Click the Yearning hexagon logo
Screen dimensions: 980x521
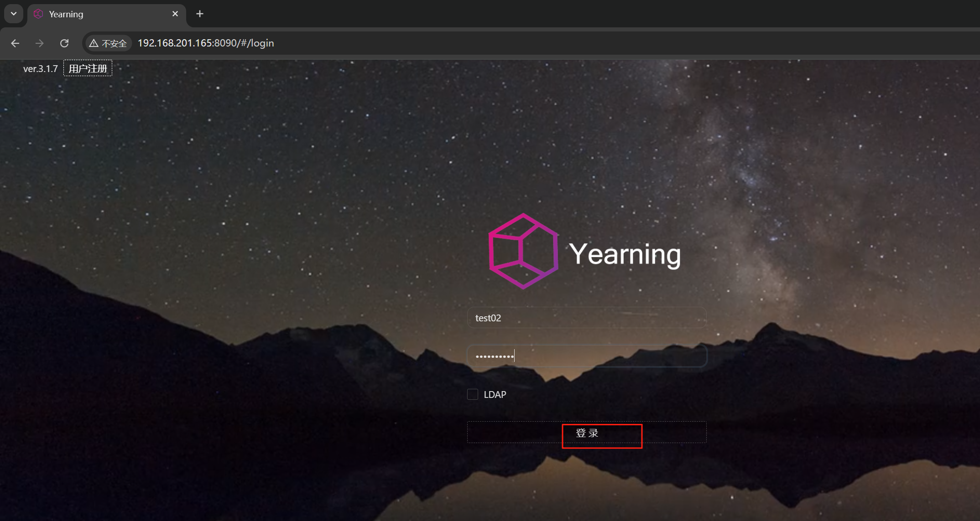tap(523, 251)
